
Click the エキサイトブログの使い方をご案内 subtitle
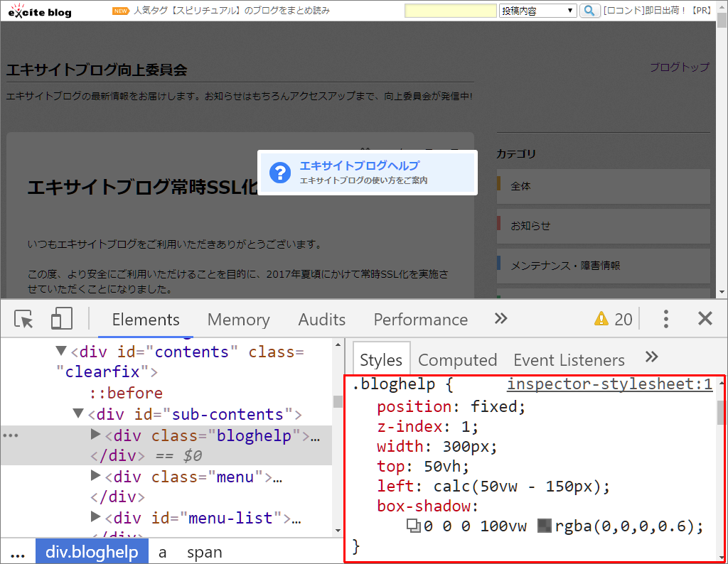(x=363, y=180)
